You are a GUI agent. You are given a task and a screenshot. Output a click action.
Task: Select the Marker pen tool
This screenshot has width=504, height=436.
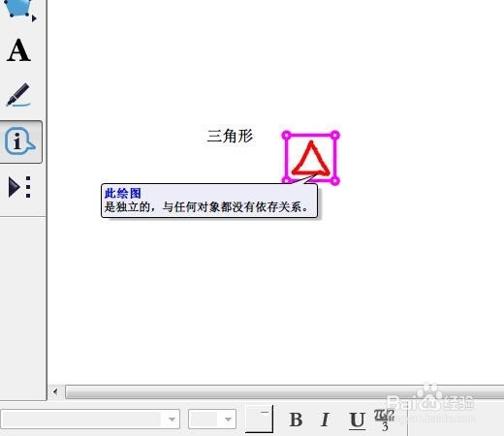[18, 95]
